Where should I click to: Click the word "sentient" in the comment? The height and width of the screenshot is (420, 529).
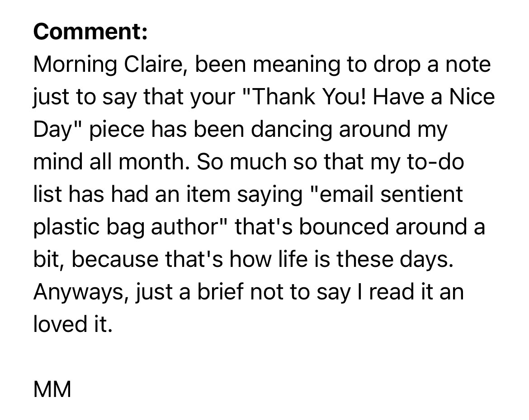[x=421, y=194]
